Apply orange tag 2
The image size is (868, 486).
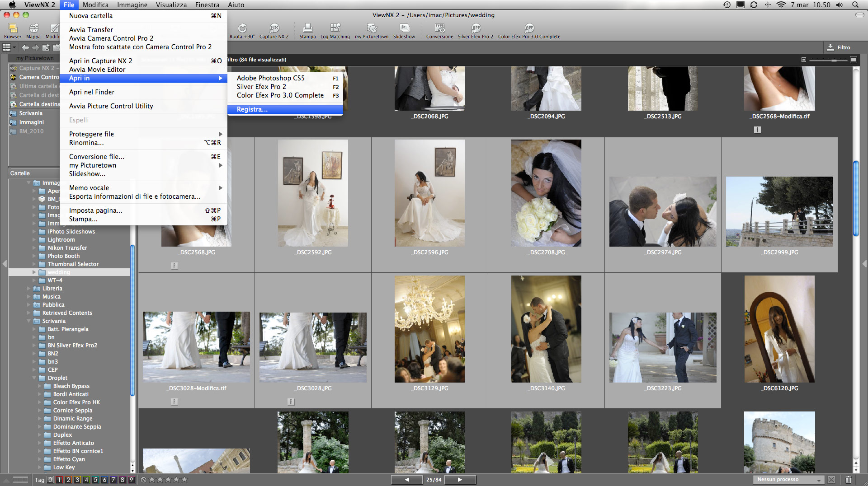click(68, 480)
